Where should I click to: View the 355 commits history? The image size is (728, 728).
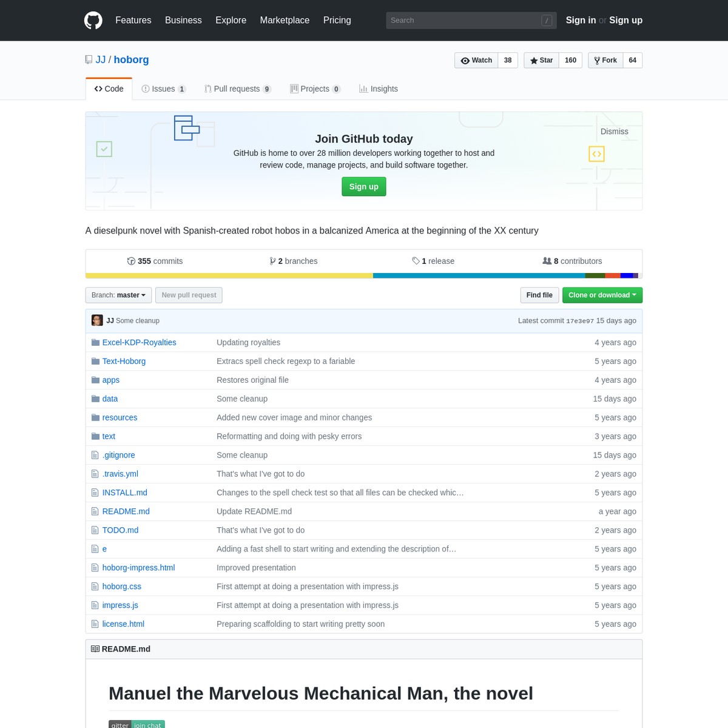tap(155, 261)
